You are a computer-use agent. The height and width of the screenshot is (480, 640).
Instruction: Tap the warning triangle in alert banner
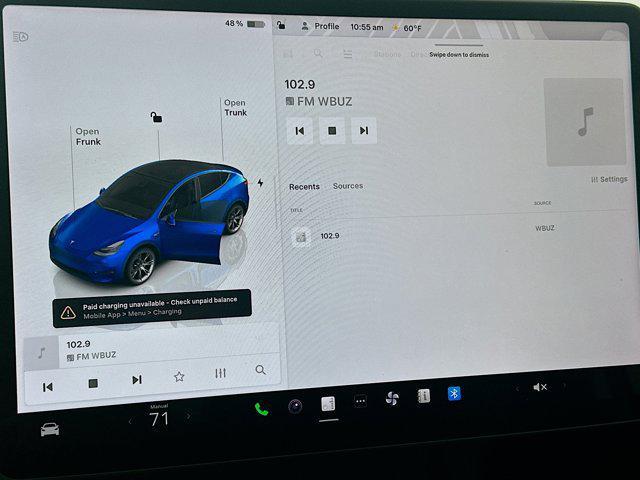click(x=68, y=313)
